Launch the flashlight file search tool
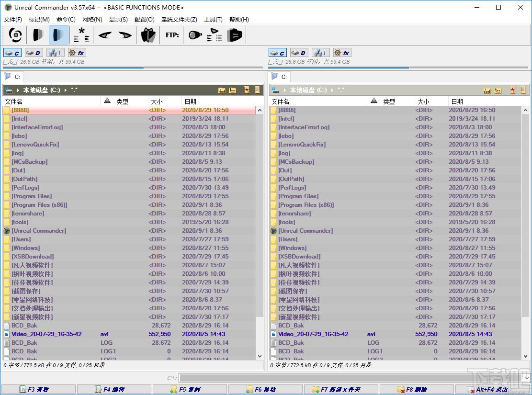 click(195, 35)
